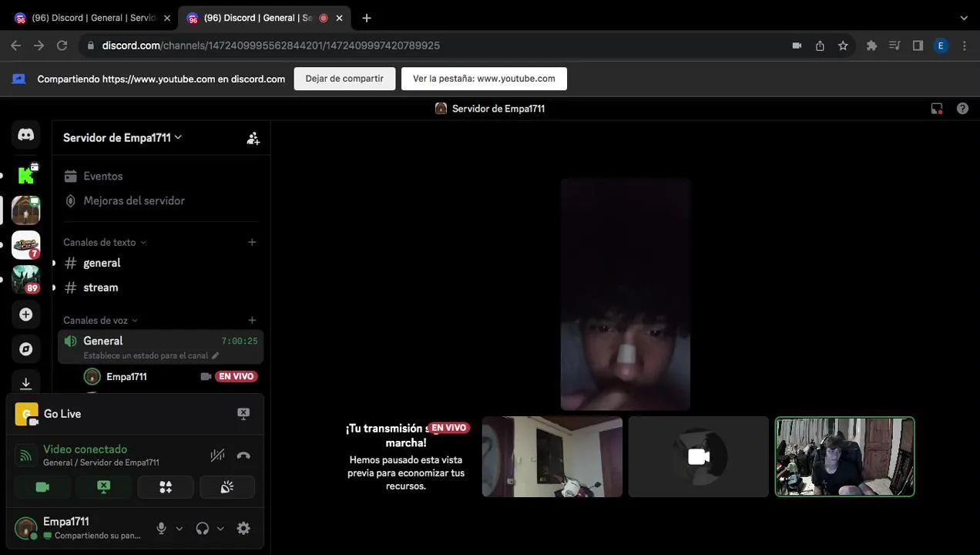
Task: Deafen with the headphones icon
Action: pos(203,528)
